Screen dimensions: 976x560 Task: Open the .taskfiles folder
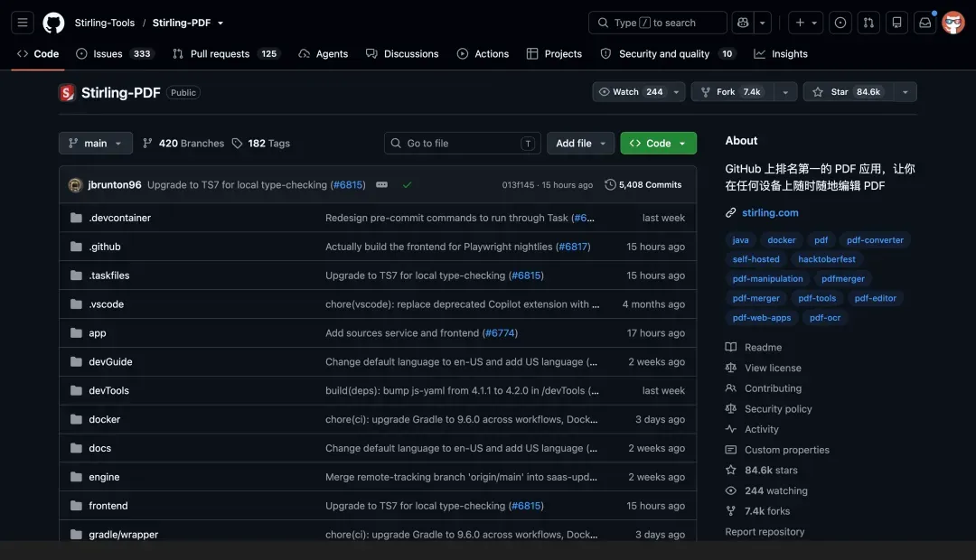[109, 275]
